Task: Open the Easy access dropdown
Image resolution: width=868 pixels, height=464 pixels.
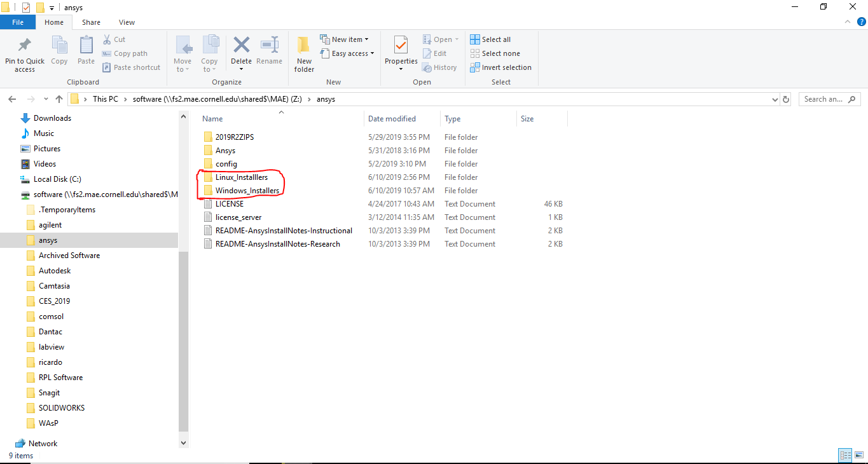Action: (347, 53)
